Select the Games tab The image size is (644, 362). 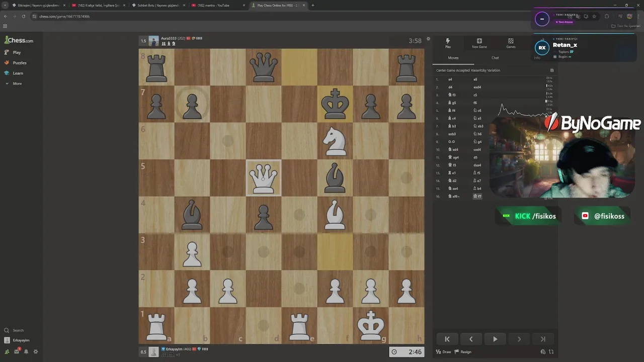(x=511, y=43)
